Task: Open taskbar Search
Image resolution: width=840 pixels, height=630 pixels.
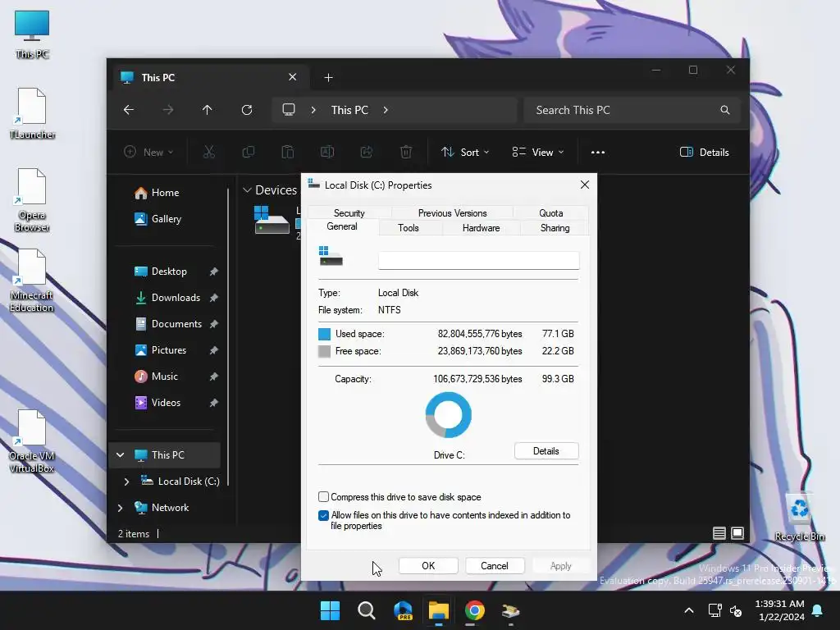Action: (x=367, y=610)
